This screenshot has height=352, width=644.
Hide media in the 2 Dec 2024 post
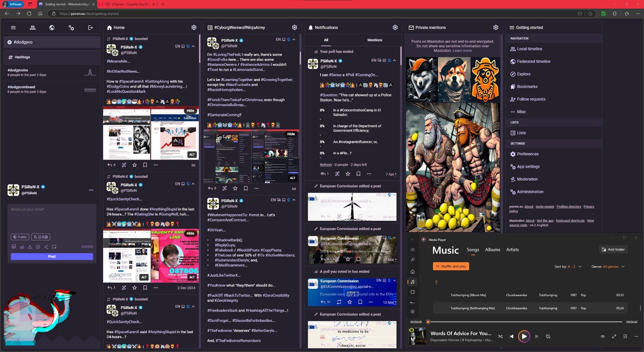coord(191,233)
